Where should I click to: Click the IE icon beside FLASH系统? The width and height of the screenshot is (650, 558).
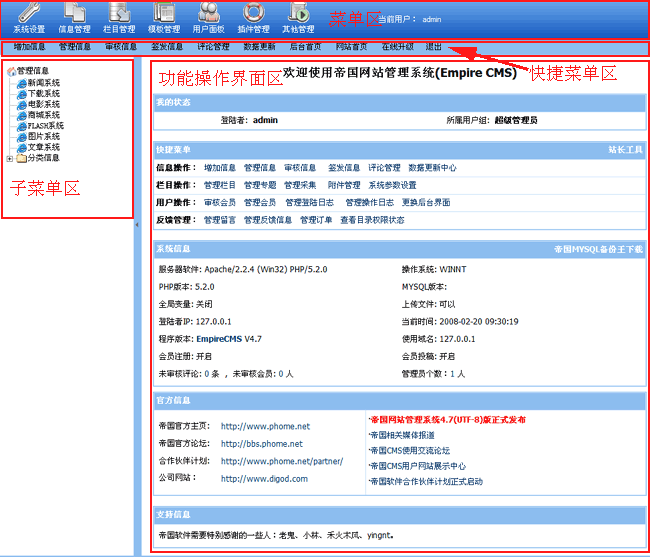pyautogui.click(x=22, y=126)
